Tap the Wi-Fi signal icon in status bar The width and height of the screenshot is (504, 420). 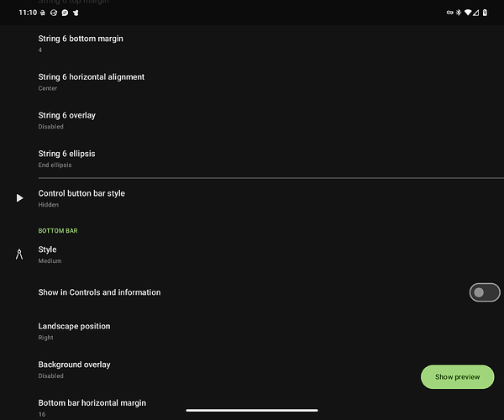(x=468, y=13)
